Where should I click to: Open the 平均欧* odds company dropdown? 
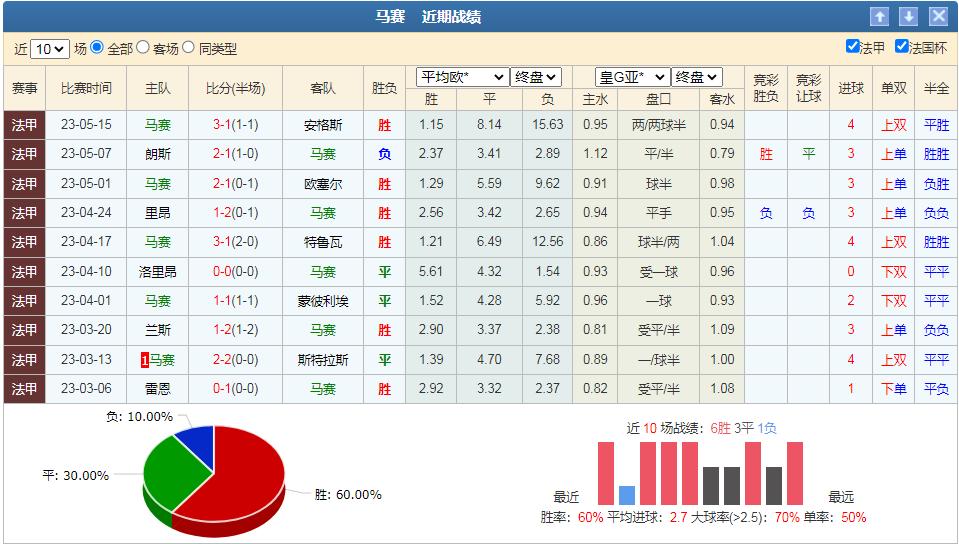462,77
